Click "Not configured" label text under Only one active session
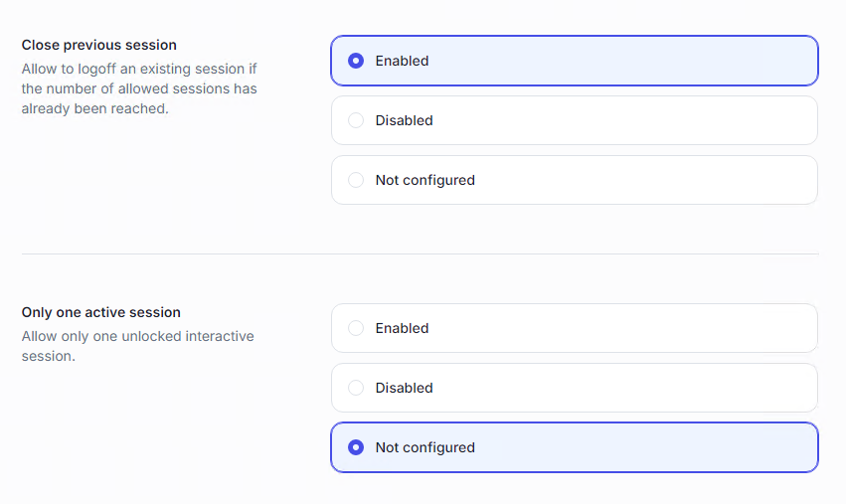Viewport: 846px width, 504px height. [424, 447]
